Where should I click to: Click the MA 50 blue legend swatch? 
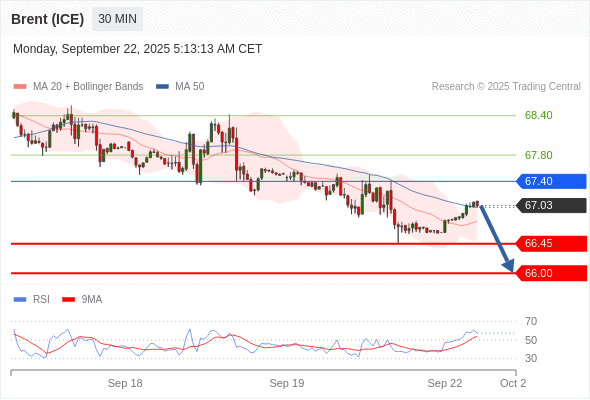162,87
